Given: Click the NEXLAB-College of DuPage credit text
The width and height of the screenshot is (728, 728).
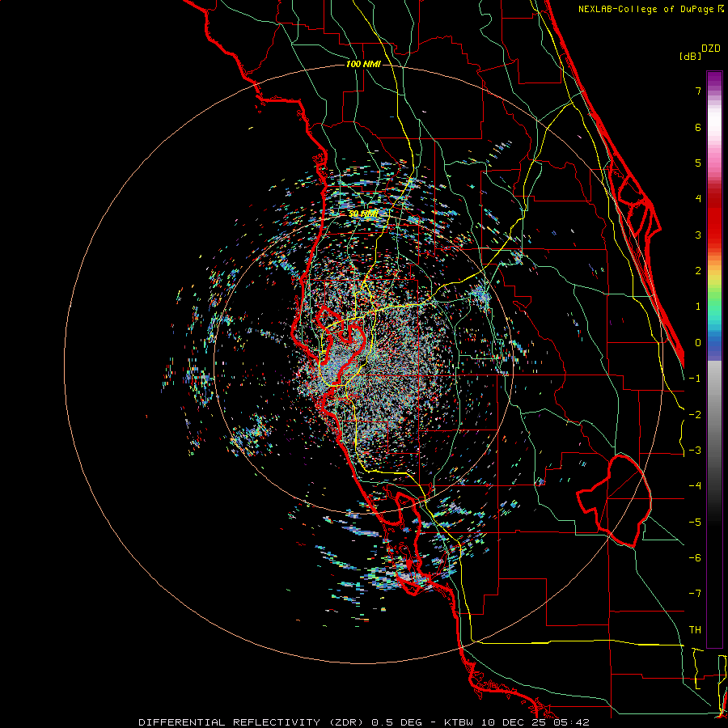Looking at the screenshot, I should click(651, 9).
